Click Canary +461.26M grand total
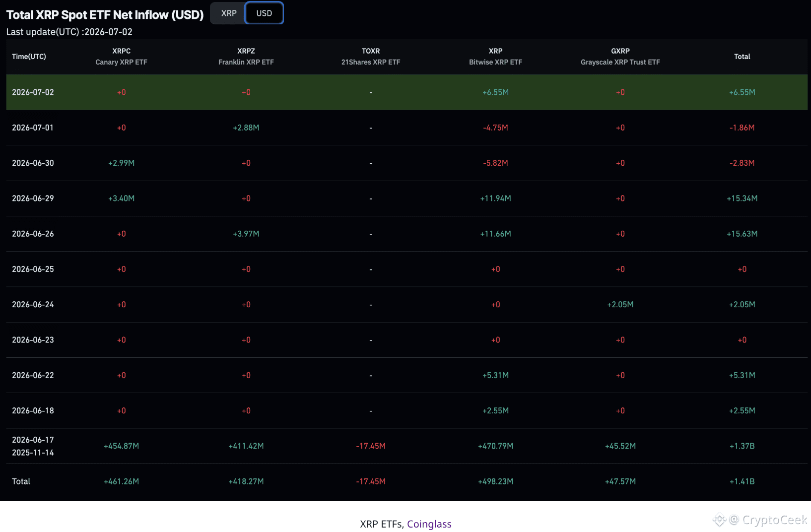 click(122, 481)
